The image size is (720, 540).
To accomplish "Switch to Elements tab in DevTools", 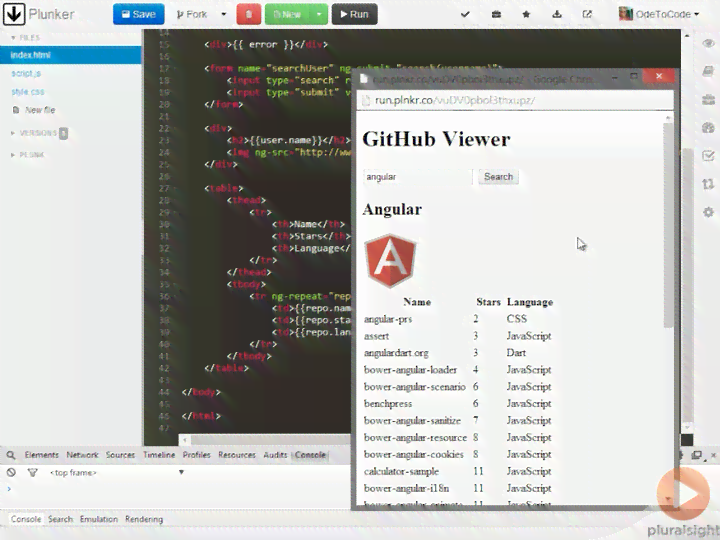I will (x=41, y=455).
